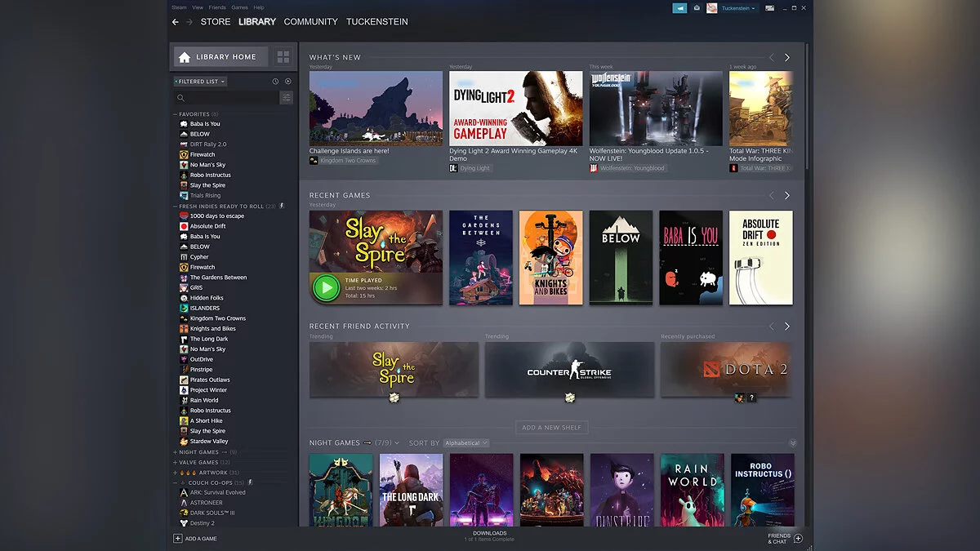This screenshot has width=980, height=551.
Task: Open the collections grid view icon
Action: (283, 57)
